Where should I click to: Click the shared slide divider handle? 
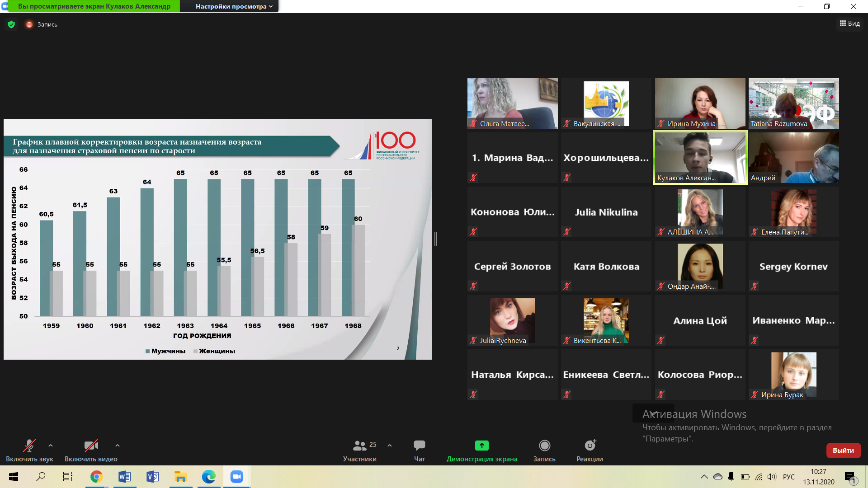coord(436,239)
